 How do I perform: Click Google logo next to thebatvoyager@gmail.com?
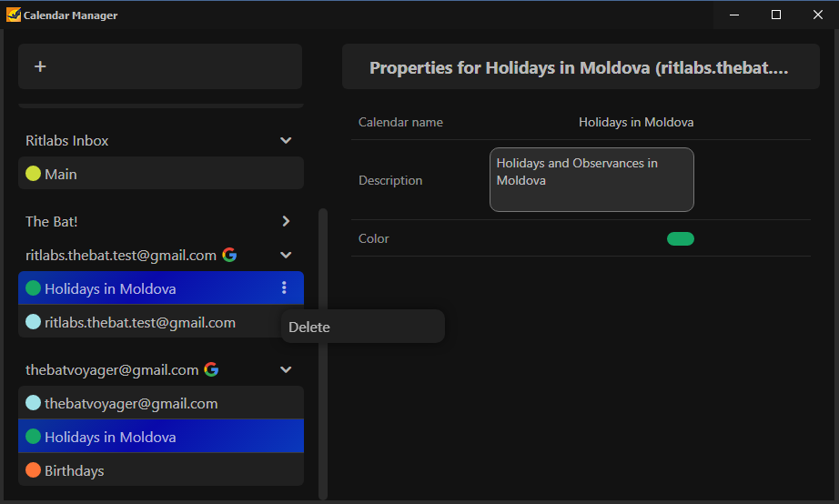211,369
